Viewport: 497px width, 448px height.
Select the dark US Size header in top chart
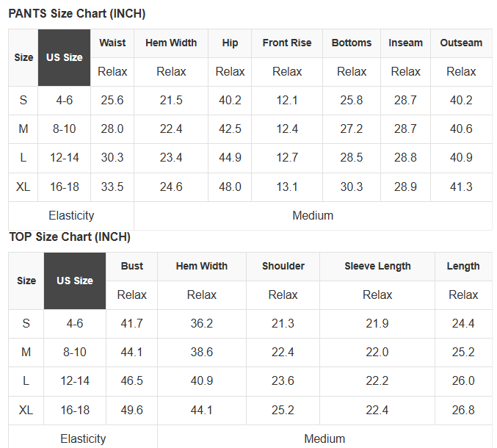(x=75, y=281)
